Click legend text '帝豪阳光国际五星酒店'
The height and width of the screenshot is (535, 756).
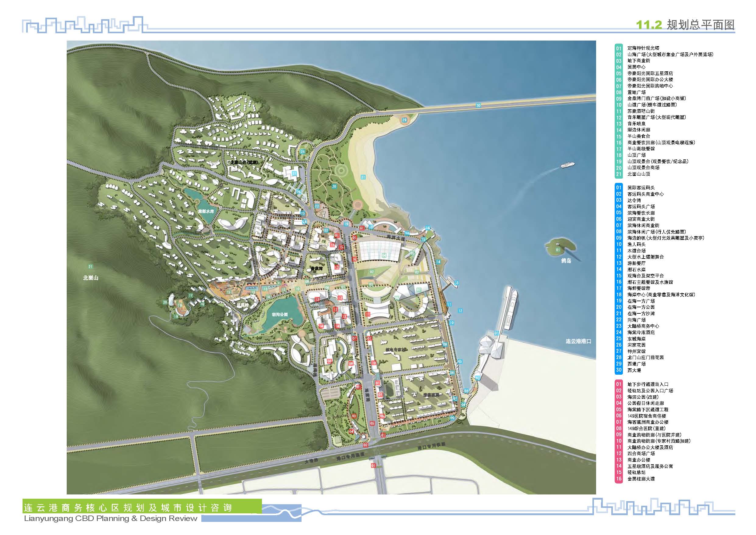[650, 73]
